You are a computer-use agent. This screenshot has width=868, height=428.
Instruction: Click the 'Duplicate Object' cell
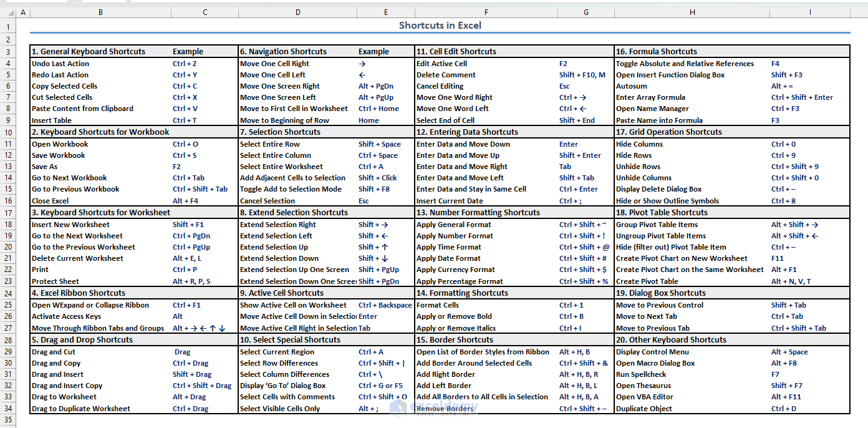[x=692, y=409]
